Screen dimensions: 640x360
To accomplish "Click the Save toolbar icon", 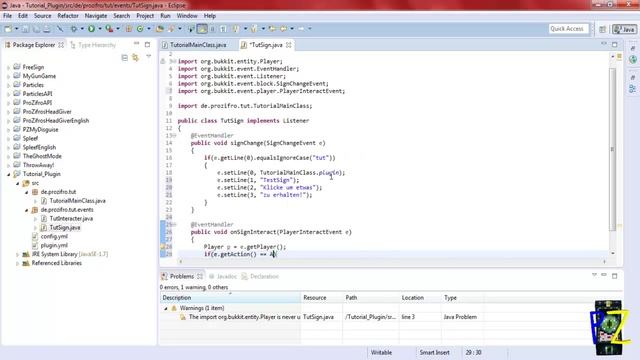I will click(25, 29).
